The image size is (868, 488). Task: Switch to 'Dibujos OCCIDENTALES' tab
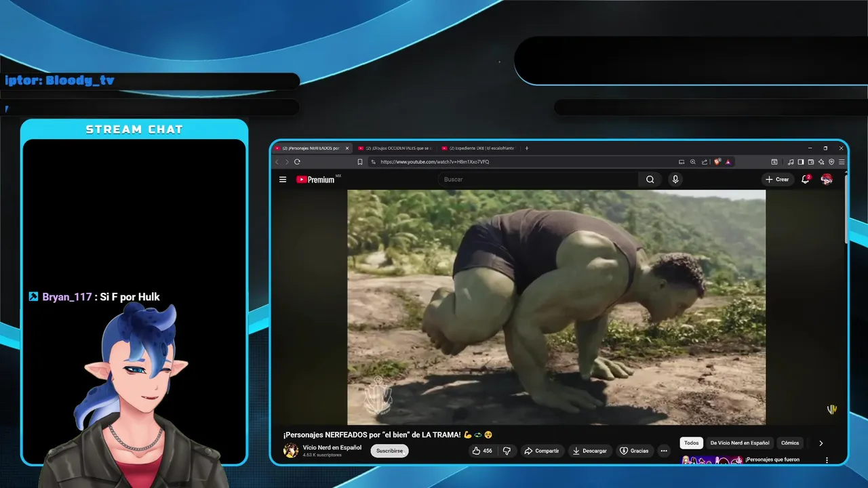point(397,148)
